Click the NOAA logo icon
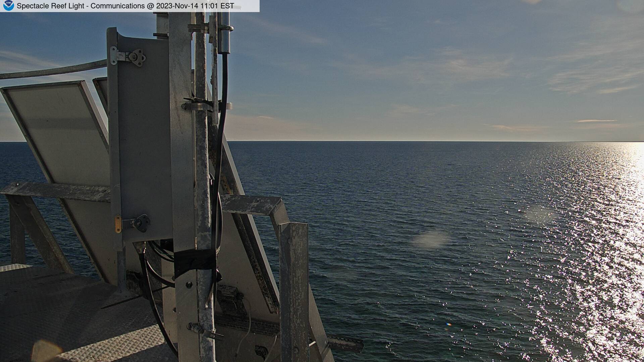 pyautogui.click(x=8, y=6)
